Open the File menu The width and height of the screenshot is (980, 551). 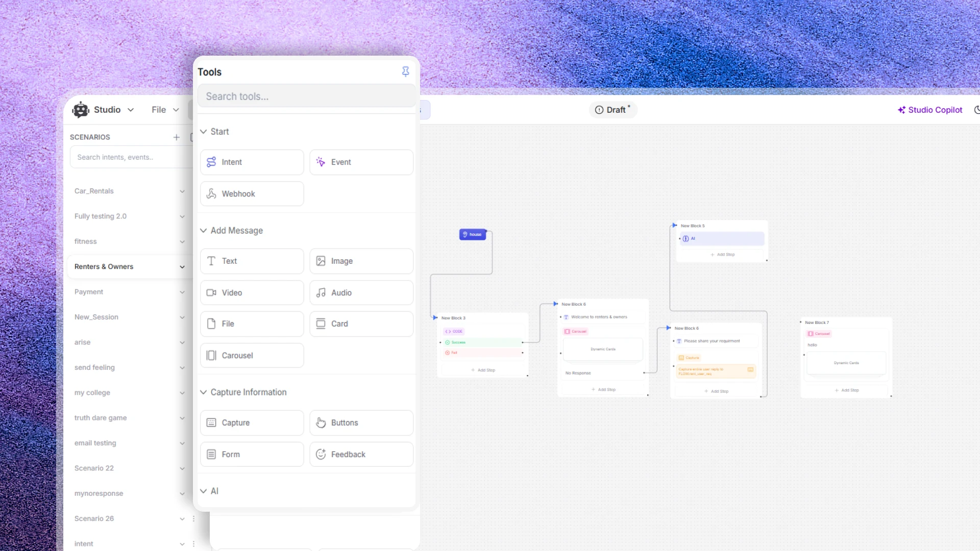pyautogui.click(x=165, y=110)
